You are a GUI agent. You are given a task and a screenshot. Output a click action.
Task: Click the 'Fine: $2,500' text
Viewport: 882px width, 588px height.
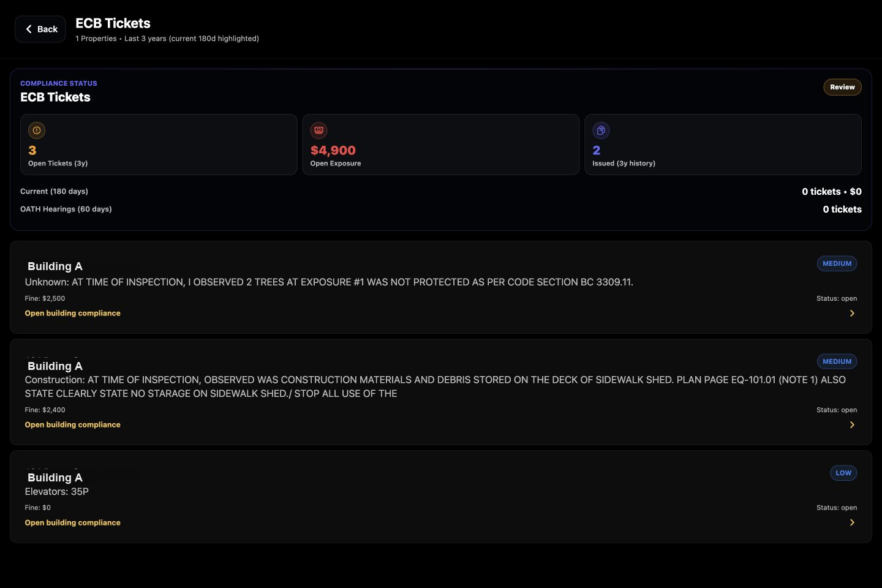45,298
